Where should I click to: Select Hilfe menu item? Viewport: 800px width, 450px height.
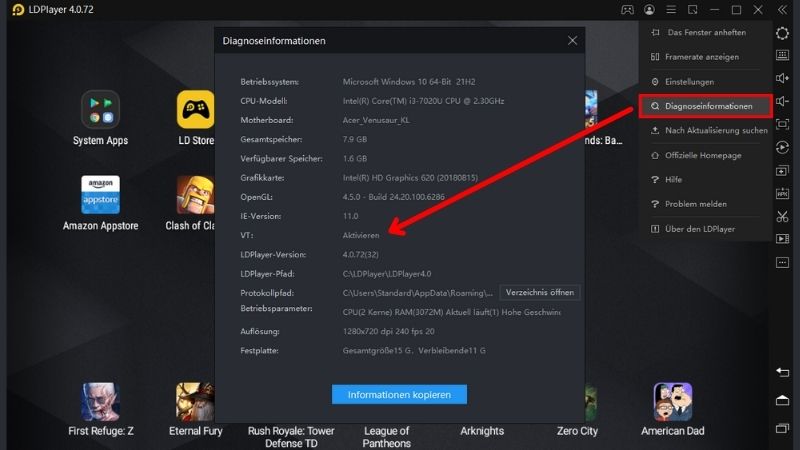tap(705, 180)
